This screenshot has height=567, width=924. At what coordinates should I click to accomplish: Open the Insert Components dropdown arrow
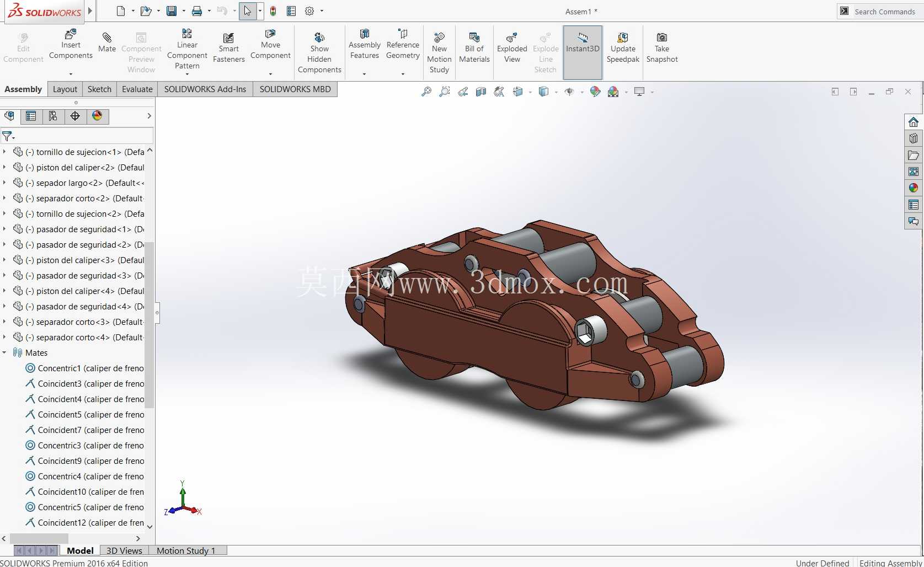71,74
